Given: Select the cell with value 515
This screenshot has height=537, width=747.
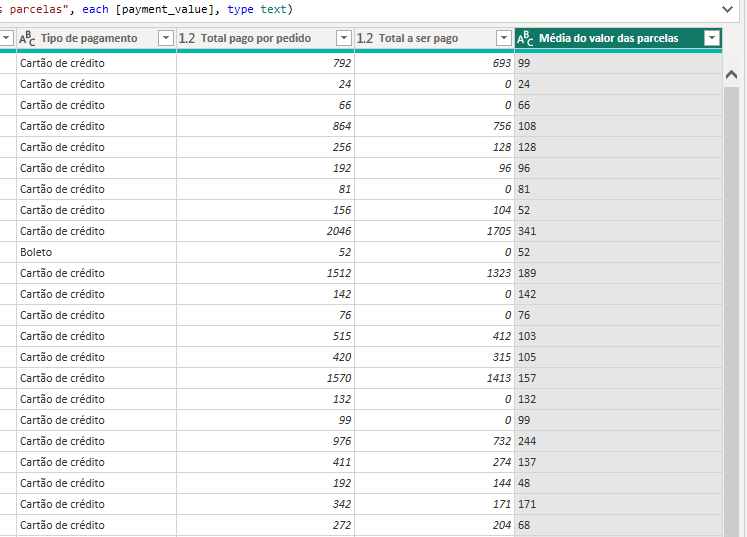Looking at the screenshot, I should pyautogui.click(x=265, y=336).
